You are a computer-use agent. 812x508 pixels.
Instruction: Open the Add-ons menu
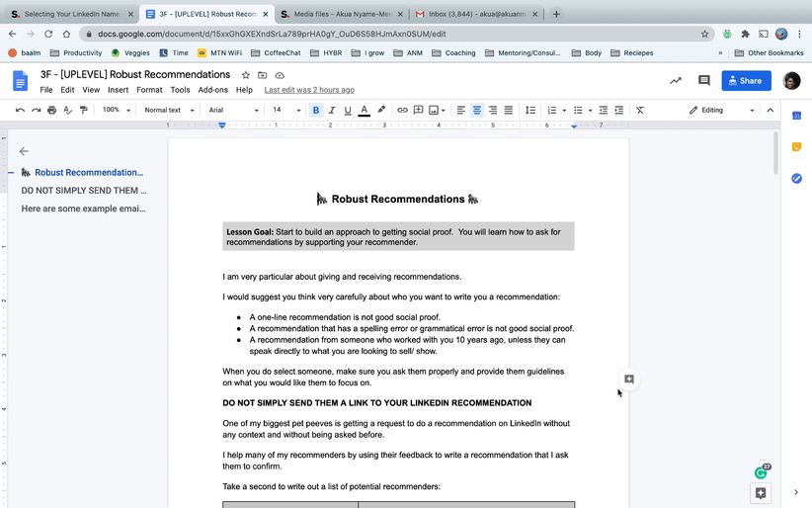(212, 90)
